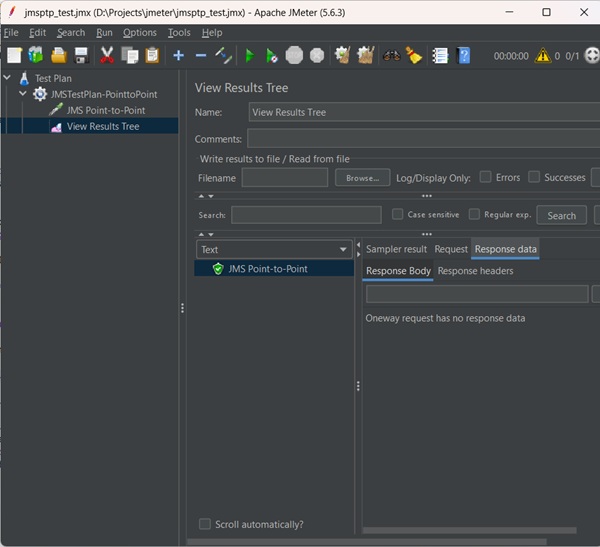Toggle the Case sensitive checkbox
This screenshot has width=600, height=547.
[x=398, y=215]
